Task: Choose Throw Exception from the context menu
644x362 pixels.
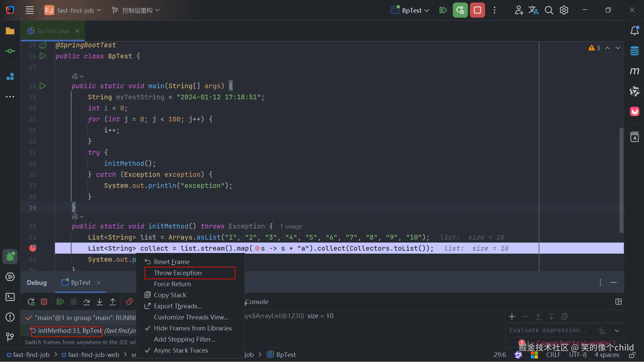Action: [x=191, y=273]
